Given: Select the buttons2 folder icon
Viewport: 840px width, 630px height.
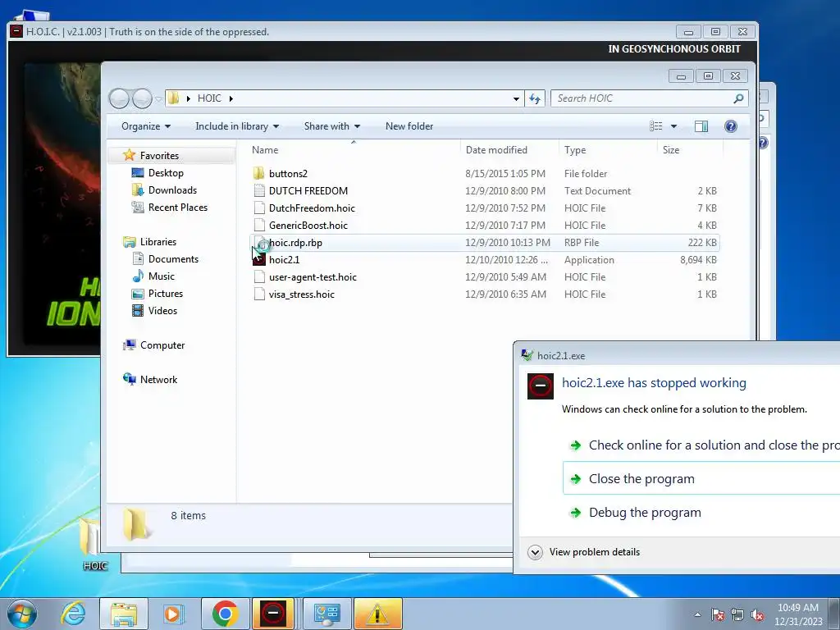Looking at the screenshot, I should (258, 174).
